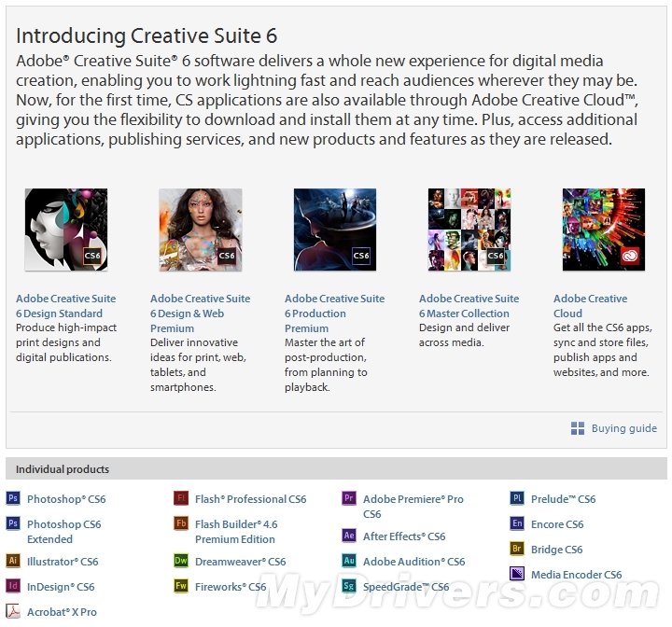This screenshot has height=627, width=672.
Task: Open the Creative Suite 6 Master Collection link
Action: tap(469, 306)
